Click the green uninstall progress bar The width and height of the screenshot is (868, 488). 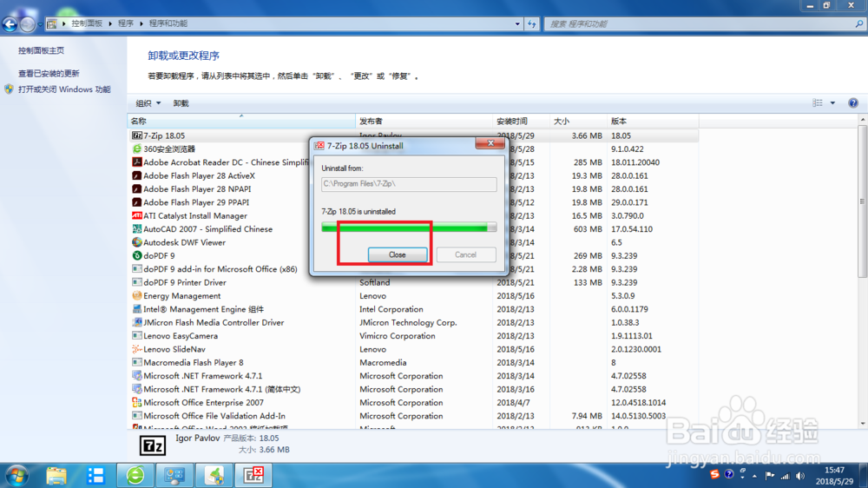[409, 227]
